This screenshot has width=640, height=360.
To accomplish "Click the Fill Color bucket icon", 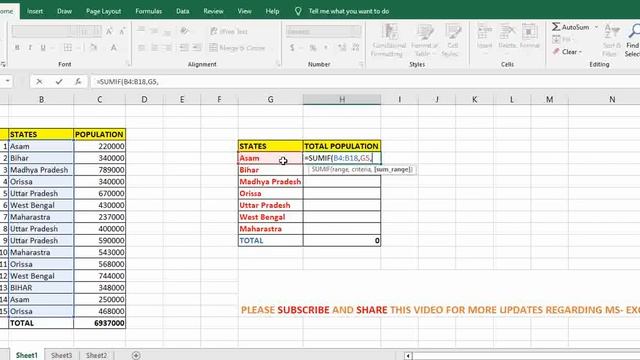I will (93, 48).
